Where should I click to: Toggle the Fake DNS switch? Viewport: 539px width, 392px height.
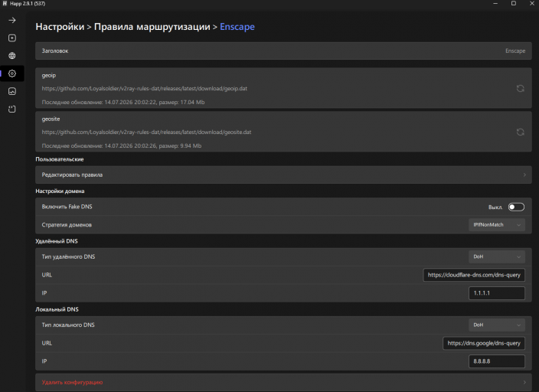[x=516, y=207]
